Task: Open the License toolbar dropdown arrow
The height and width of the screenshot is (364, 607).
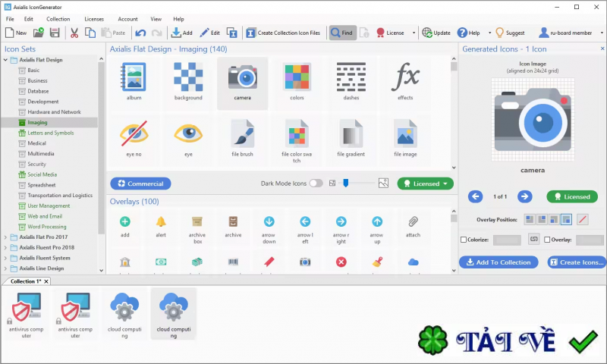Action: (x=414, y=33)
